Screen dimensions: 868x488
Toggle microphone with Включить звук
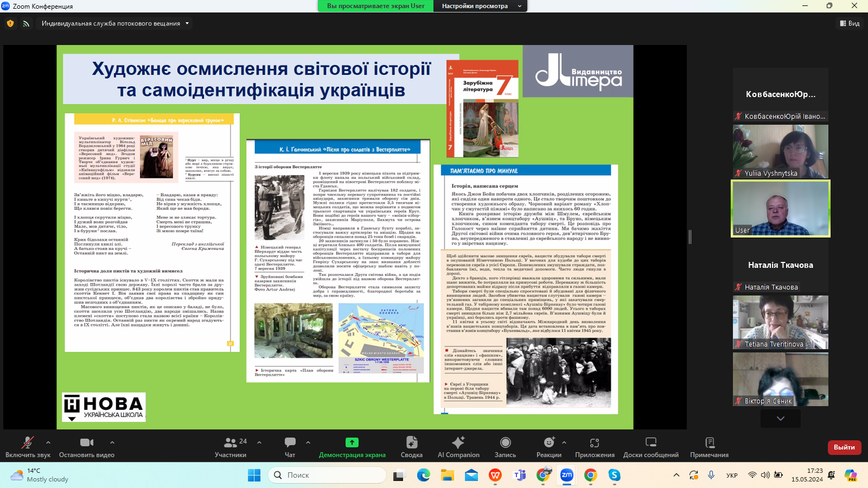(x=27, y=443)
